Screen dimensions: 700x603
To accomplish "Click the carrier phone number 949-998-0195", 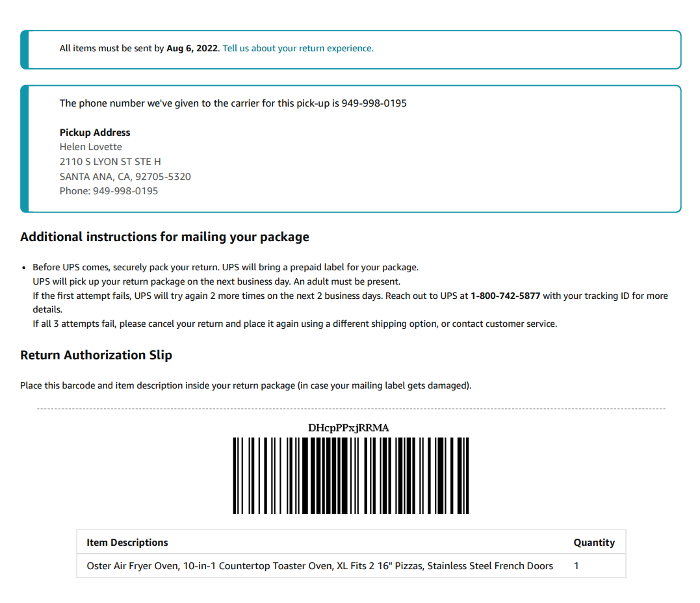I will (x=374, y=103).
